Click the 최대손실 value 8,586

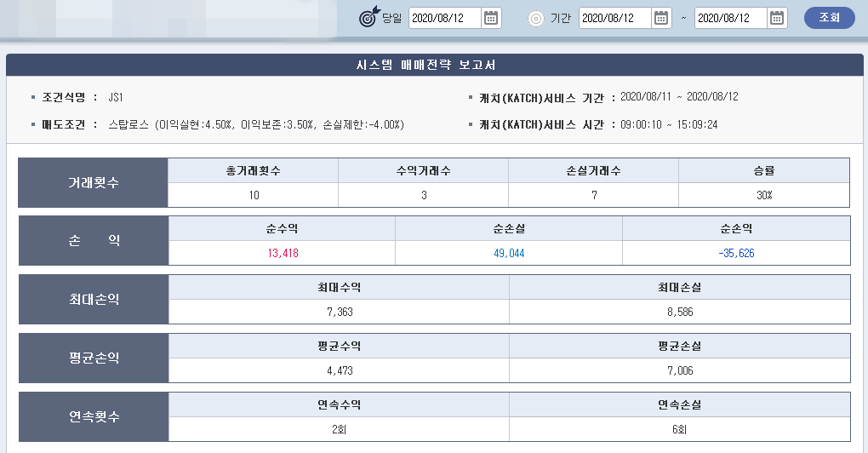click(680, 312)
